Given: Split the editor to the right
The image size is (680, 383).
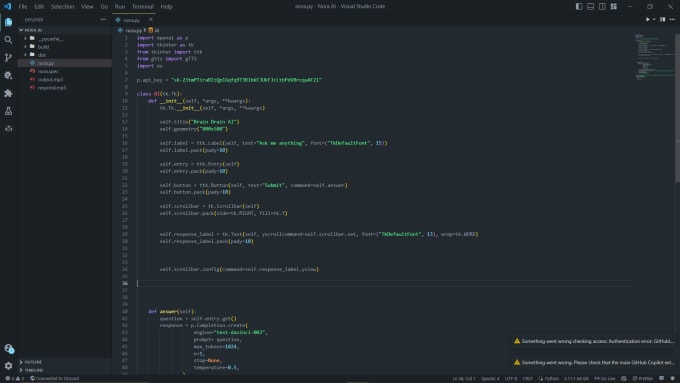Looking at the screenshot, I should [662, 20].
